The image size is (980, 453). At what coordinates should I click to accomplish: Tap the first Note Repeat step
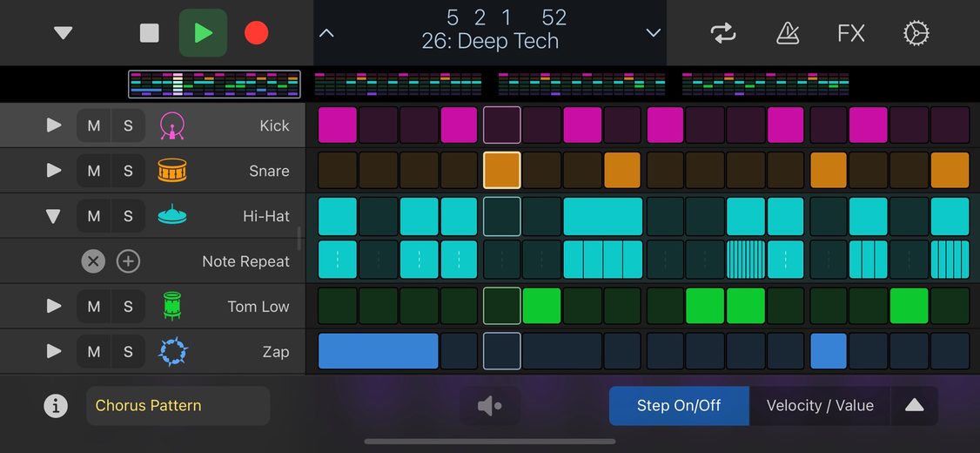[x=338, y=260]
